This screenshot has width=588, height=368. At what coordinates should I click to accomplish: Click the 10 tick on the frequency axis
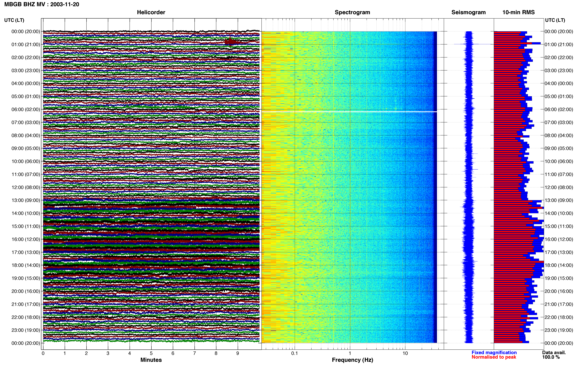405,353
